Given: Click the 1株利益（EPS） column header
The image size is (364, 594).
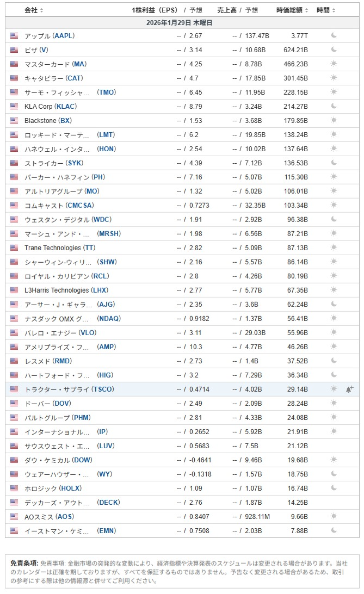Looking at the screenshot, I should pyautogui.click(x=155, y=10).
